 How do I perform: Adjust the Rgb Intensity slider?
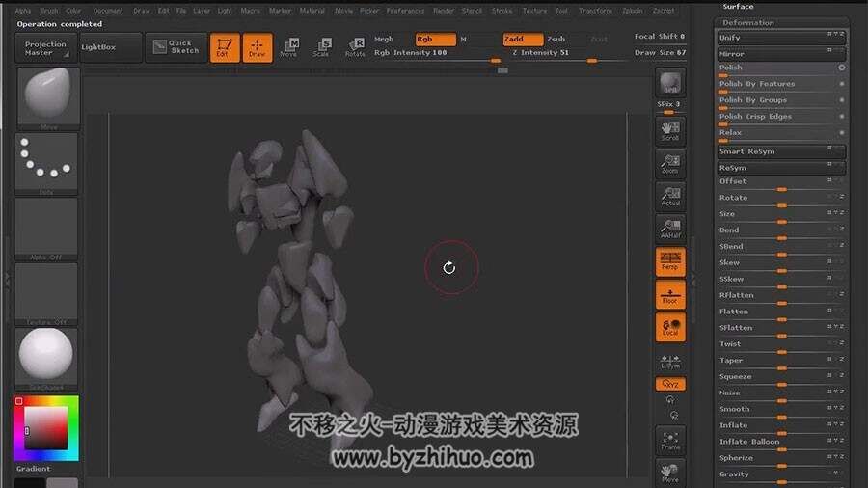(437, 54)
